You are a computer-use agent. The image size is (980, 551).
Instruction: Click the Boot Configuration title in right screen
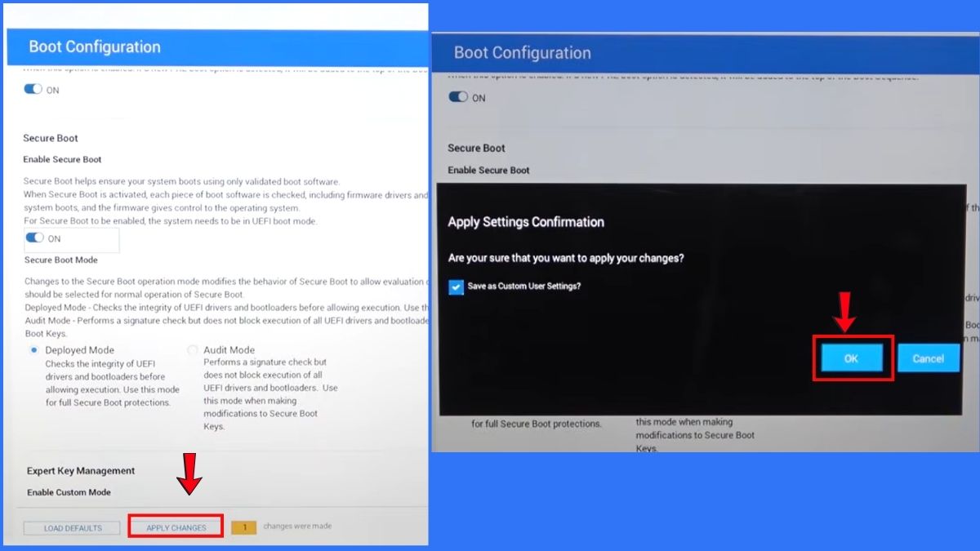[x=522, y=53]
